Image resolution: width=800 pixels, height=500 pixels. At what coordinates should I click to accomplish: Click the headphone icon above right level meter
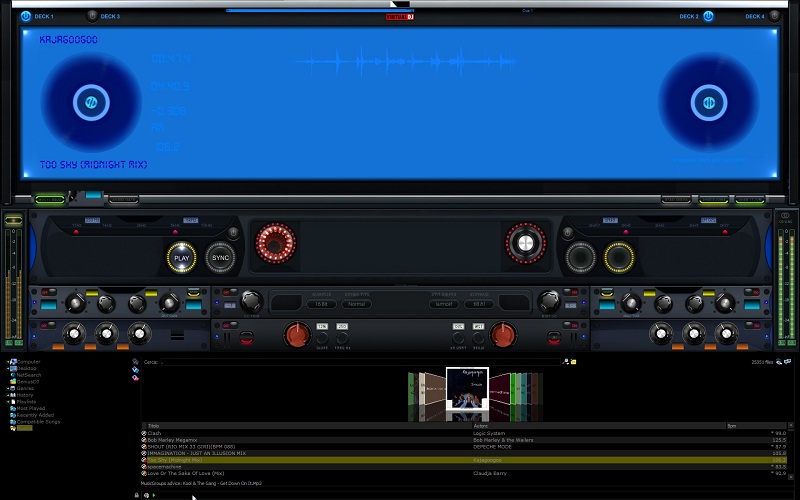tap(785, 215)
